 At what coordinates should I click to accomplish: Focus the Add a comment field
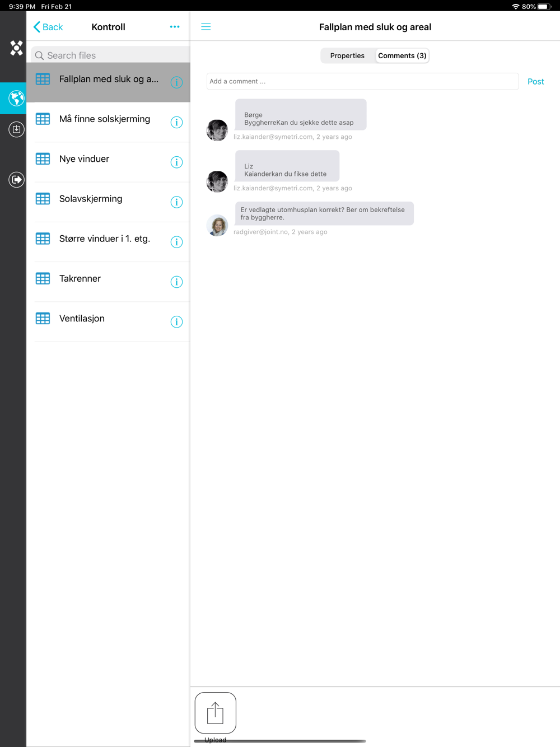(362, 81)
